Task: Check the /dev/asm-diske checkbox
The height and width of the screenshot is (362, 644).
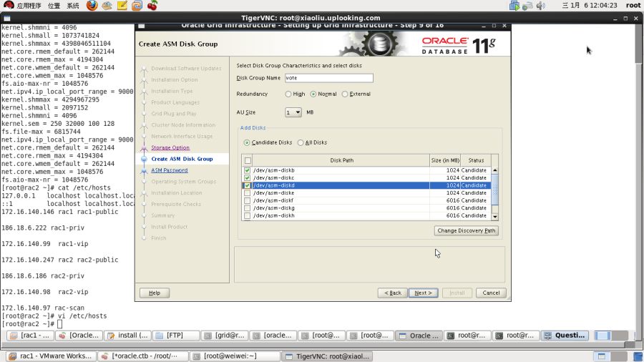Action: 248,193
